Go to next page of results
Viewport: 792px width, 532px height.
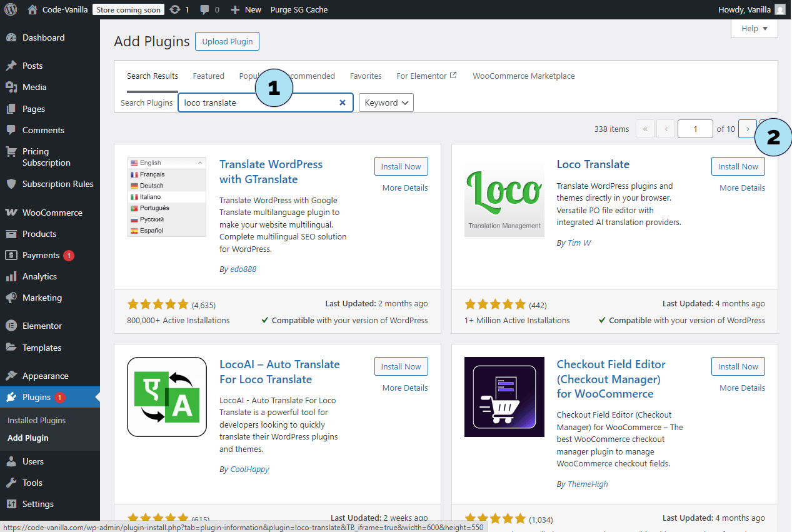point(747,129)
